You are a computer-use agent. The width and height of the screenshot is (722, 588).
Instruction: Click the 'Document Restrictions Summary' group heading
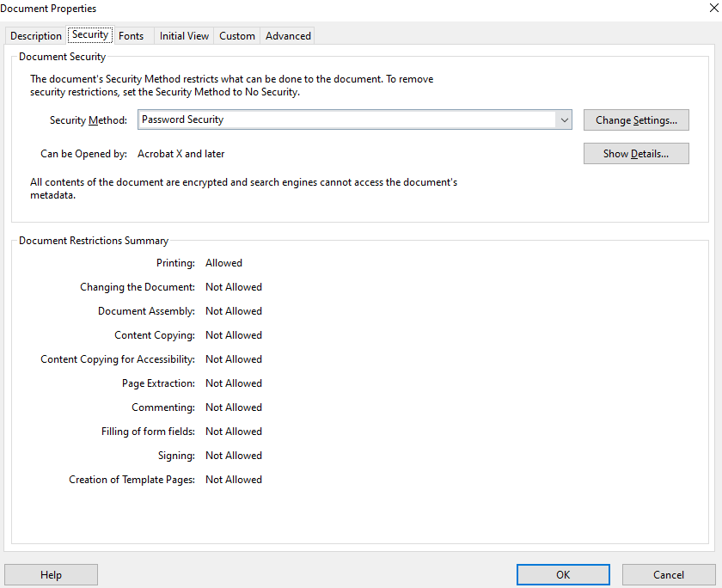tap(94, 241)
